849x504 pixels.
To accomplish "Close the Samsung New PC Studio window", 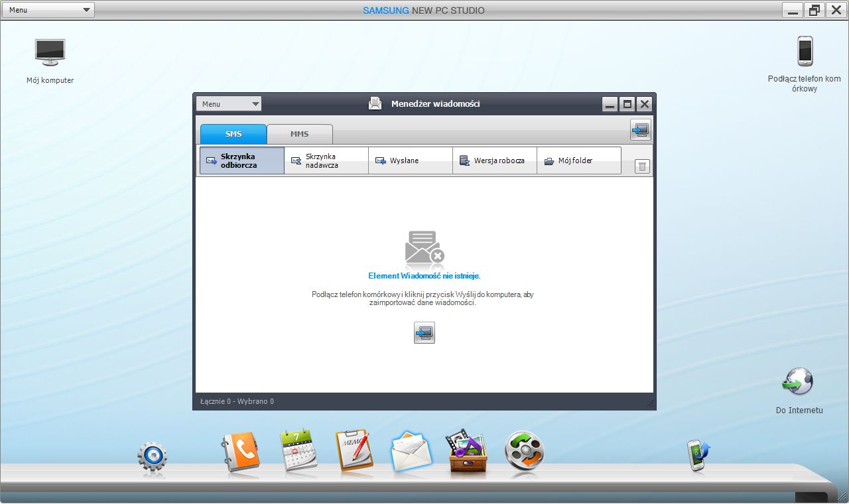I will pyautogui.click(x=836, y=10).
